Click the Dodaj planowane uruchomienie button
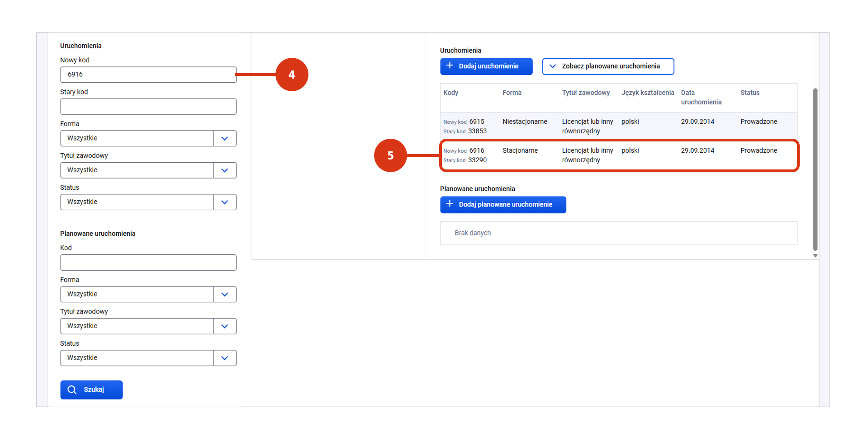Viewport: 868px width, 427px height. click(x=503, y=204)
